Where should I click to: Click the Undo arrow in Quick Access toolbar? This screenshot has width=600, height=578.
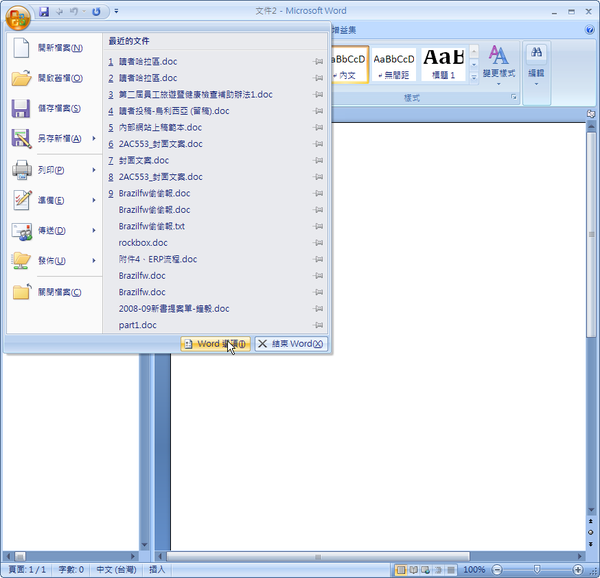(73, 11)
